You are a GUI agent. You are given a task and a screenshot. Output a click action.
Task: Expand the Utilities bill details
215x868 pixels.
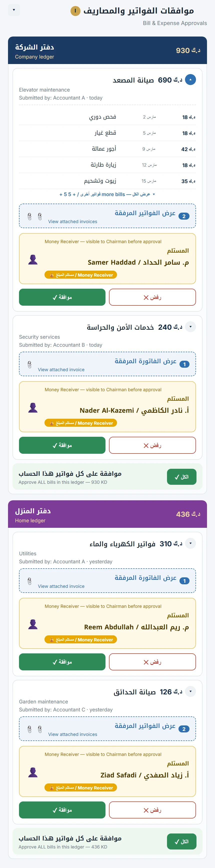190,544
